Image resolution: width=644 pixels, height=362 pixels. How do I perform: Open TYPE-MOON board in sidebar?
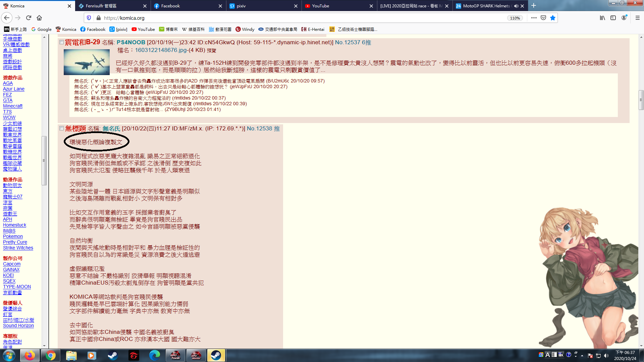click(17, 287)
